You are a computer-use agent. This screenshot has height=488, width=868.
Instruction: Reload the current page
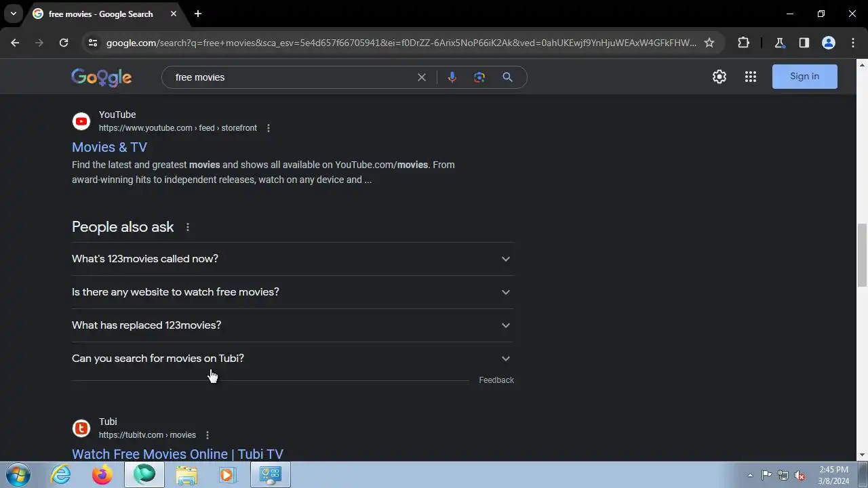(64, 43)
